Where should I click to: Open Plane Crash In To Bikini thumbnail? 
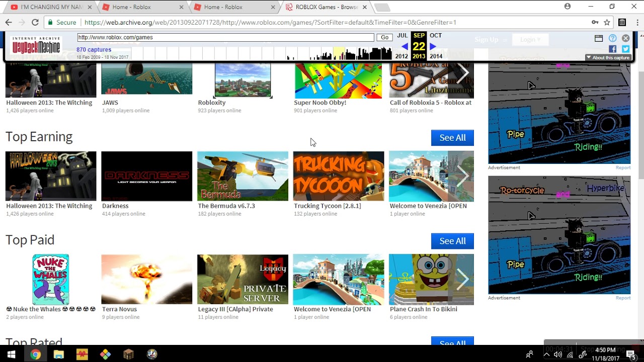431,279
